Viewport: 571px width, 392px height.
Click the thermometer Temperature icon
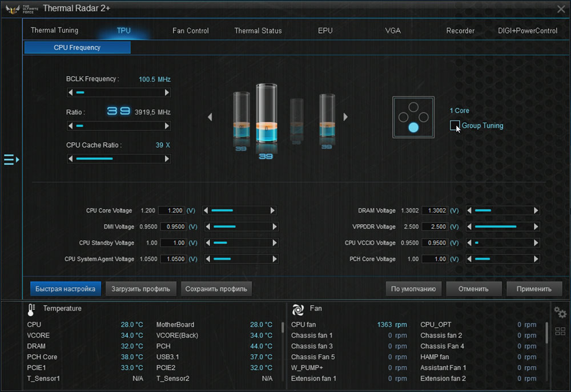click(x=31, y=310)
